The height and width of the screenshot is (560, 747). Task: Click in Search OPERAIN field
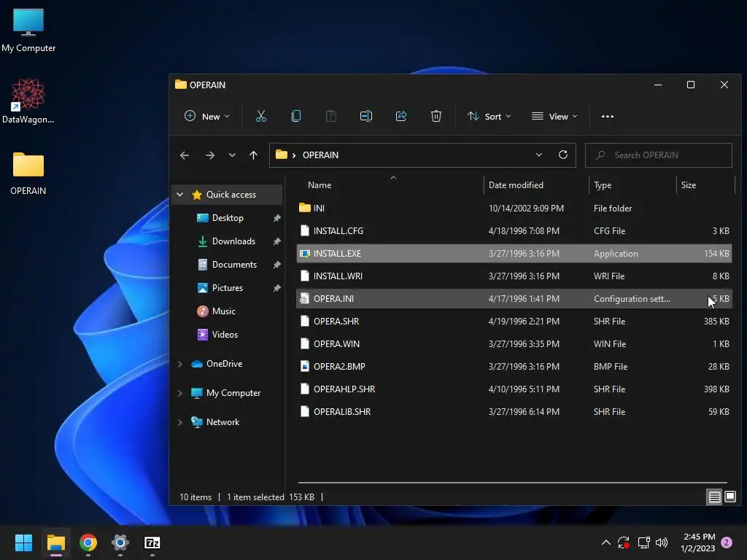coord(659,155)
